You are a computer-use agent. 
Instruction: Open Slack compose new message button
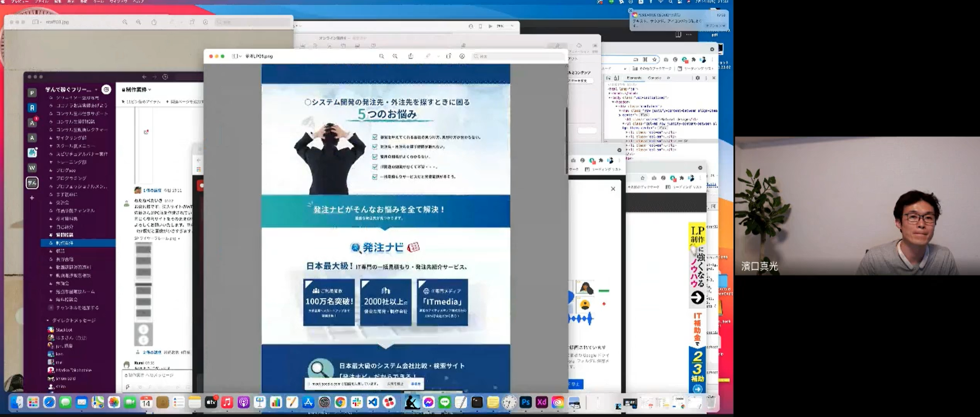[106, 90]
